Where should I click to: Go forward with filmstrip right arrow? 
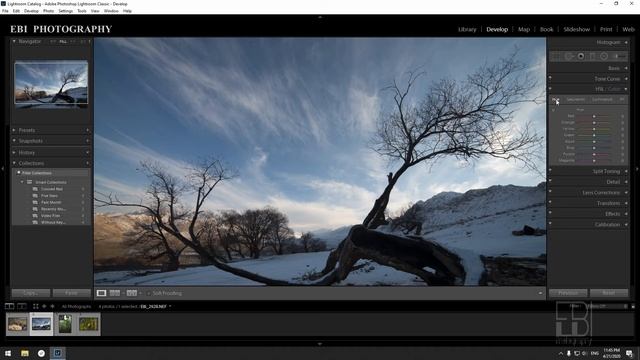pyautogui.click(x=52, y=306)
